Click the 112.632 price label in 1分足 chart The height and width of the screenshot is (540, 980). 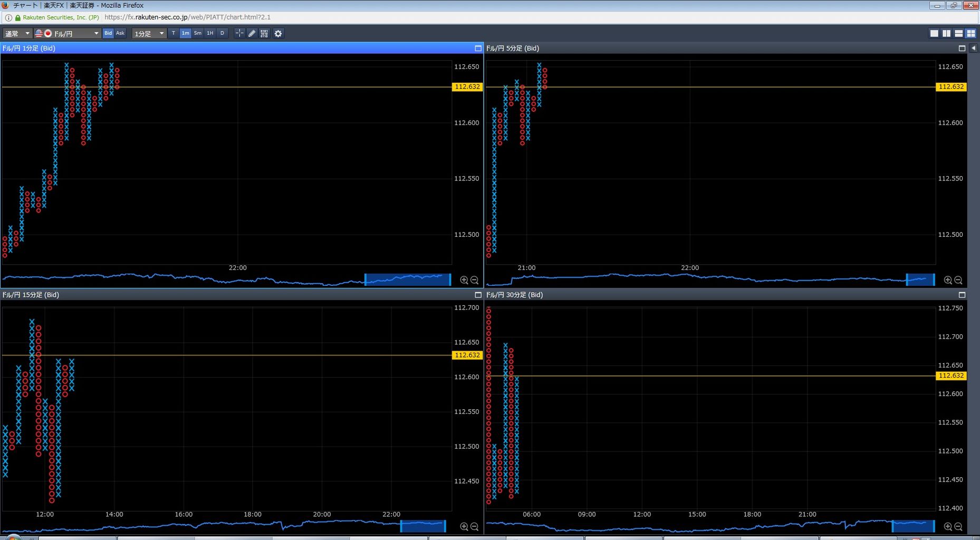(467, 86)
